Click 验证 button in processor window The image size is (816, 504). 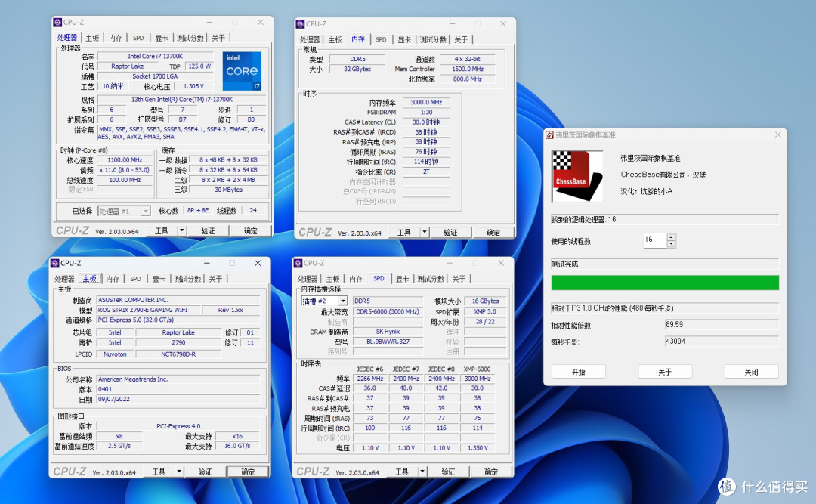[209, 230]
